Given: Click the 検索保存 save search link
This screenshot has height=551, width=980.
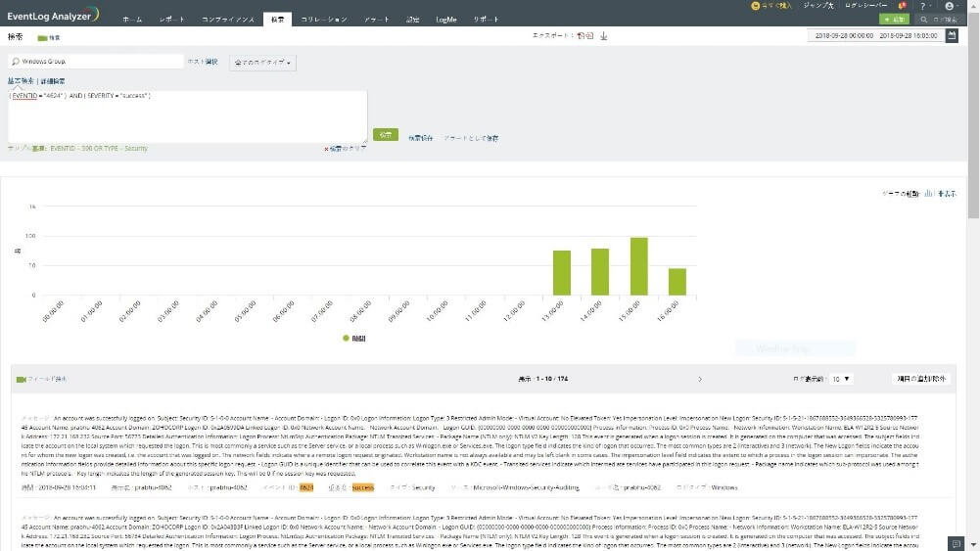Looking at the screenshot, I should coord(421,138).
